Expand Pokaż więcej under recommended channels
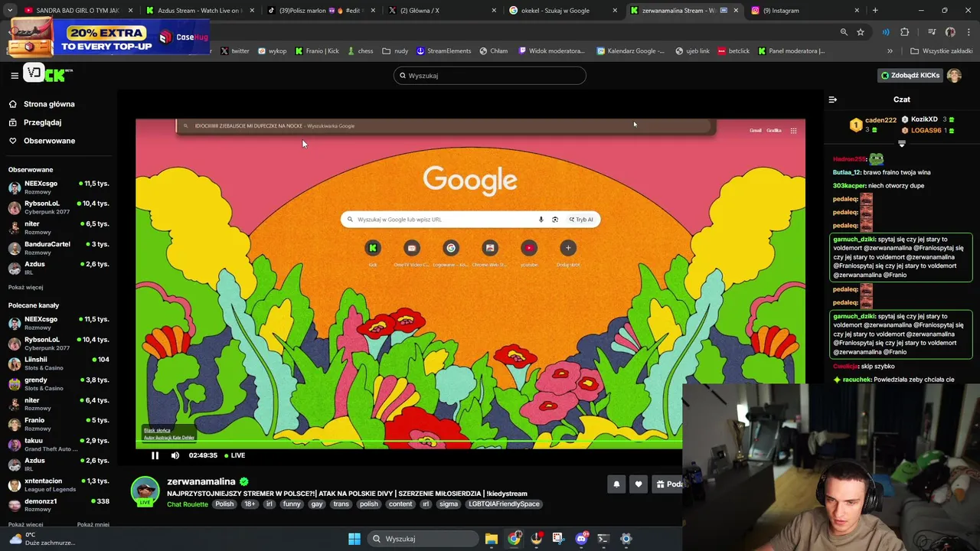Image resolution: width=980 pixels, height=551 pixels. [x=25, y=524]
